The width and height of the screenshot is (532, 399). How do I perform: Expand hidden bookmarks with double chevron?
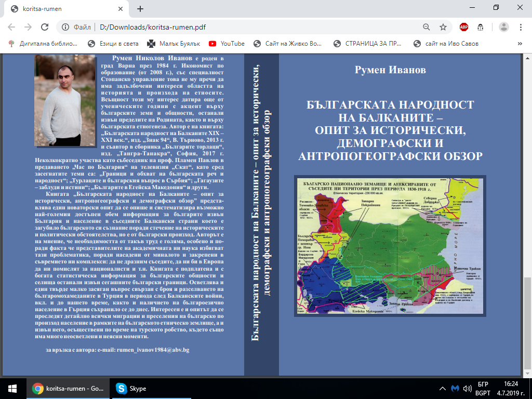tap(520, 44)
